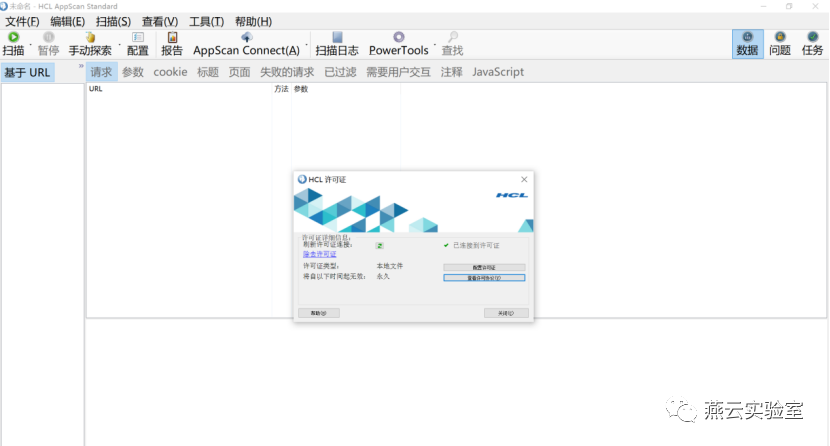The width and height of the screenshot is (830, 446).
Task: Start a scan with the 扫描 toolbar button
Action: tap(13, 43)
